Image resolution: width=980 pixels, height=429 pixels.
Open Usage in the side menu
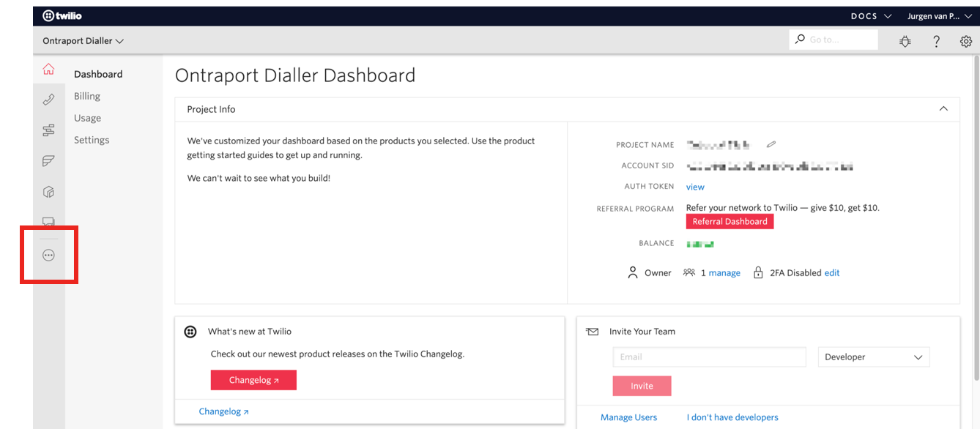click(87, 118)
